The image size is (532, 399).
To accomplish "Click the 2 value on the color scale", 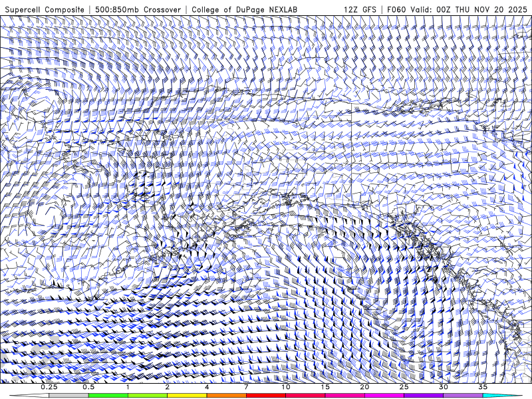I will (x=168, y=387).
